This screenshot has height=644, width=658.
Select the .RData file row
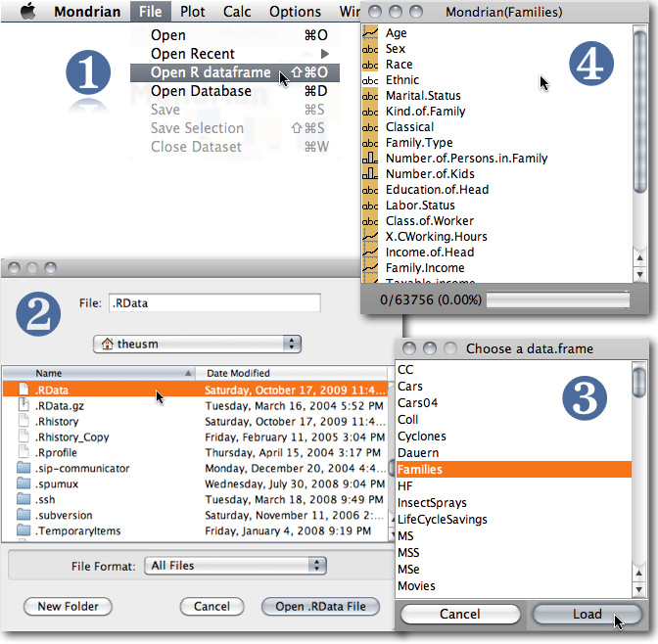[x=195, y=390]
